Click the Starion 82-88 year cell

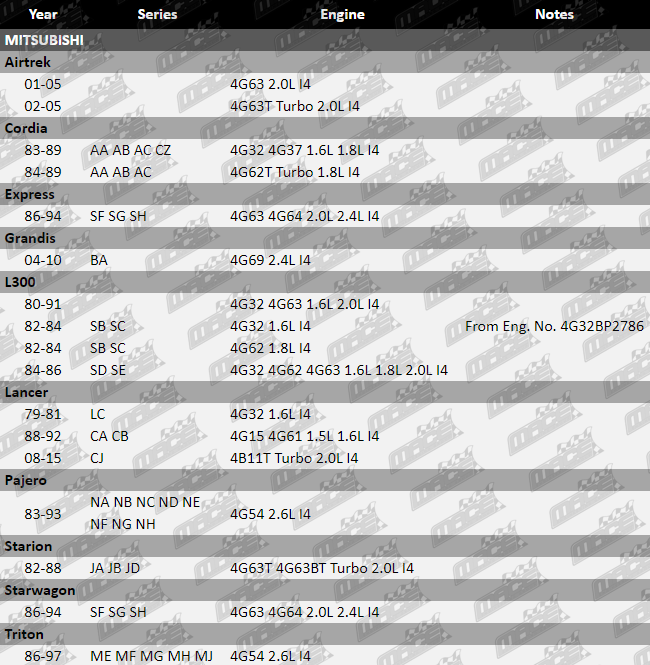tap(43, 569)
